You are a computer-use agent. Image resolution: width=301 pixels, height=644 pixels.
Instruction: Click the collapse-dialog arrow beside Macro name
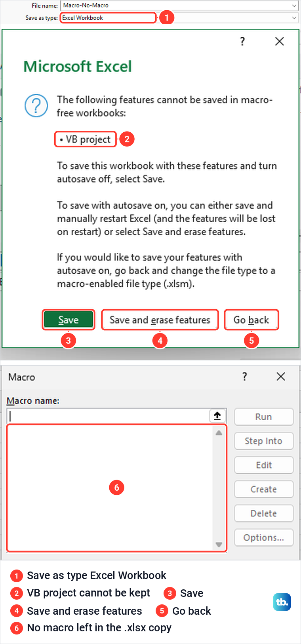pyautogui.click(x=217, y=416)
